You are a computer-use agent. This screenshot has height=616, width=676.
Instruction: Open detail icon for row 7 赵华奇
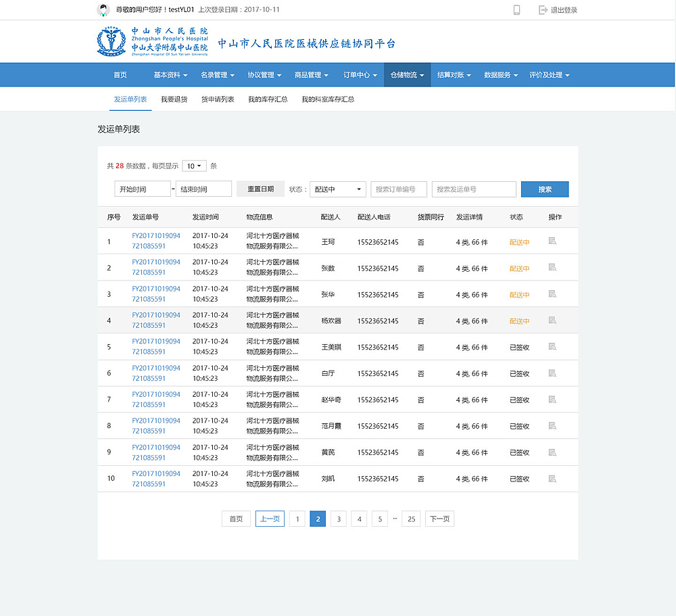point(552,400)
